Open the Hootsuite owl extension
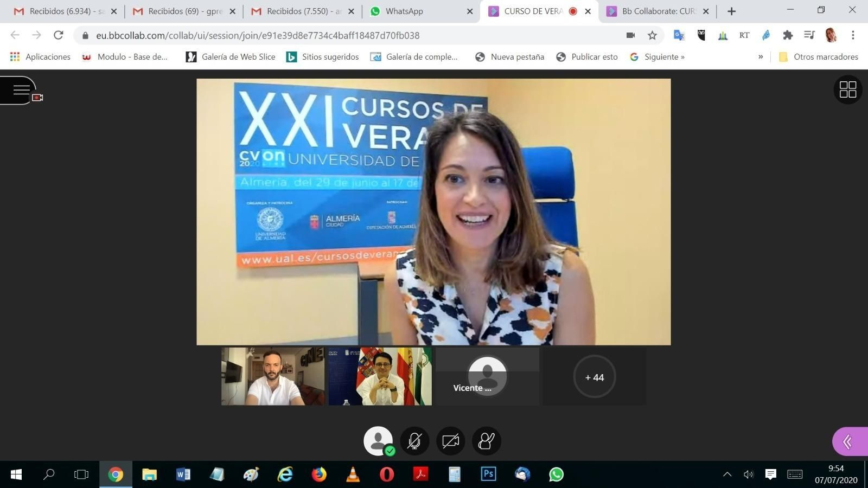This screenshot has width=868, height=488. [x=700, y=35]
